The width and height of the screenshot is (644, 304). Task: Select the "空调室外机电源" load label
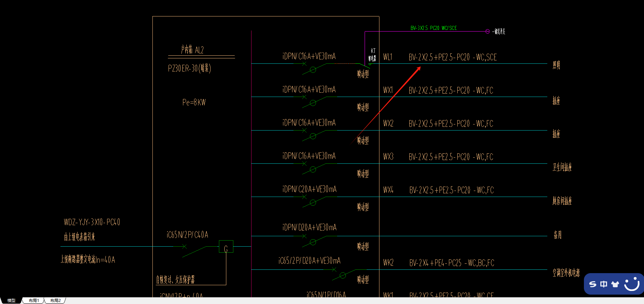pyautogui.click(x=566, y=273)
